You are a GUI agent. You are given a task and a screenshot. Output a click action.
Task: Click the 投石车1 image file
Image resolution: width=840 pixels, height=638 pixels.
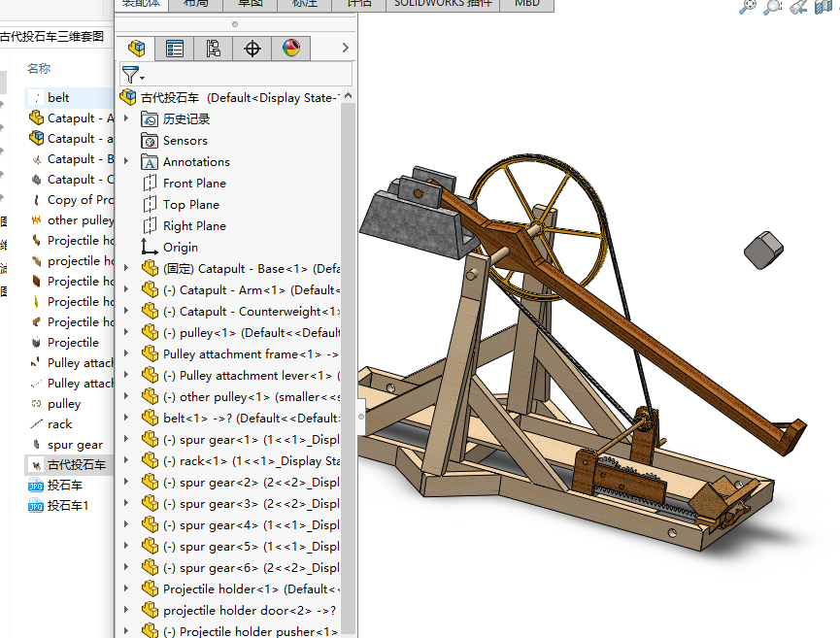(x=68, y=506)
